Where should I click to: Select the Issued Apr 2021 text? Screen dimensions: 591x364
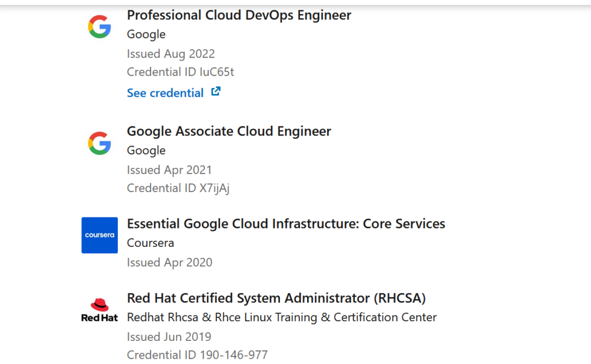pyautogui.click(x=169, y=170)
